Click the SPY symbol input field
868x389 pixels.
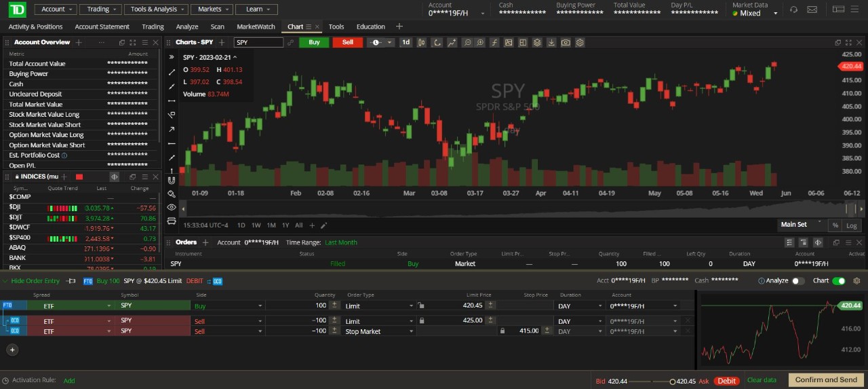coord(258,42)
